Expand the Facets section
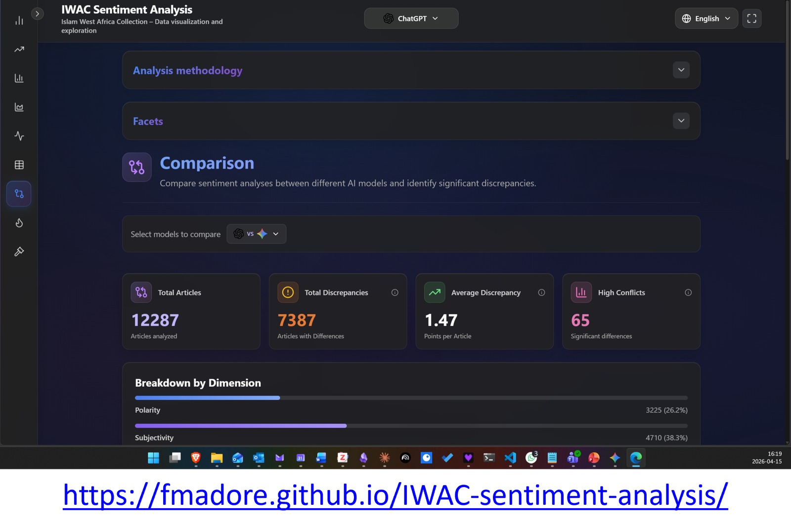791x532 pixels. click(x=681, y=121)
